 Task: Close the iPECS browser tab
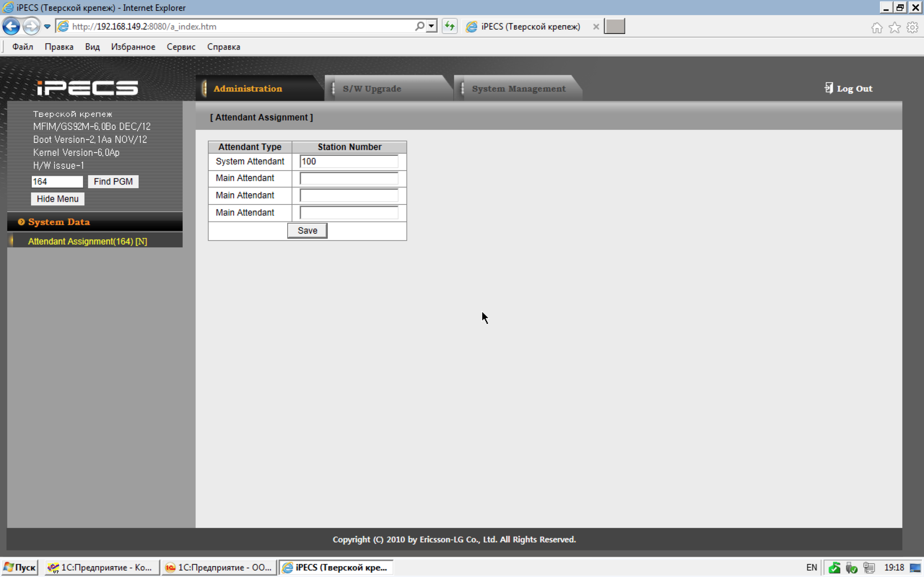pyautogui.click(x=596, y=27)
